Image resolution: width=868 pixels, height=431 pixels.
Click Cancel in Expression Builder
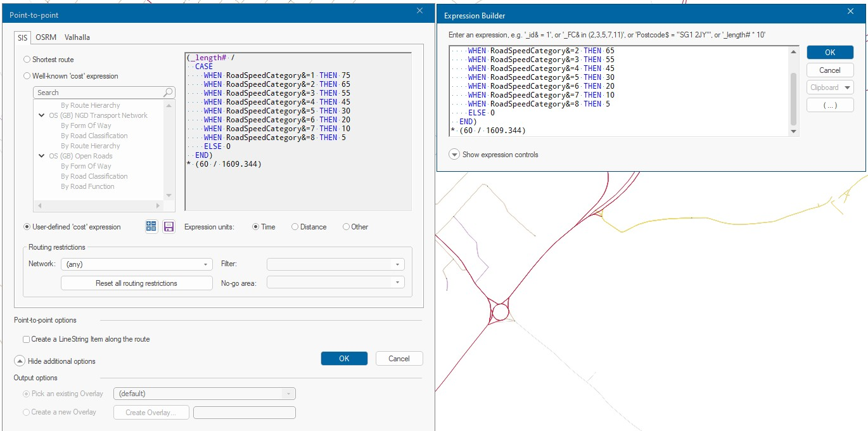(x=830, y=70)
